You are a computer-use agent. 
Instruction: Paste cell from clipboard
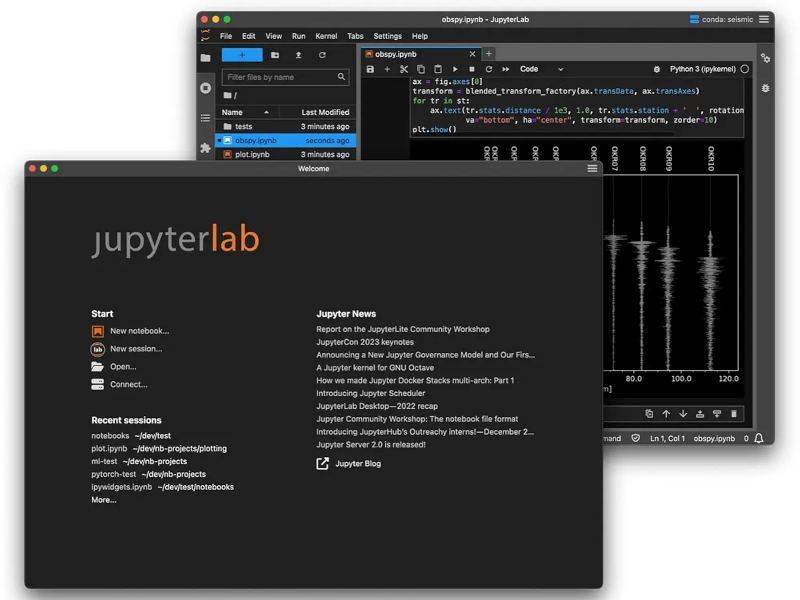pyautogui.click(x=438, y=69)
